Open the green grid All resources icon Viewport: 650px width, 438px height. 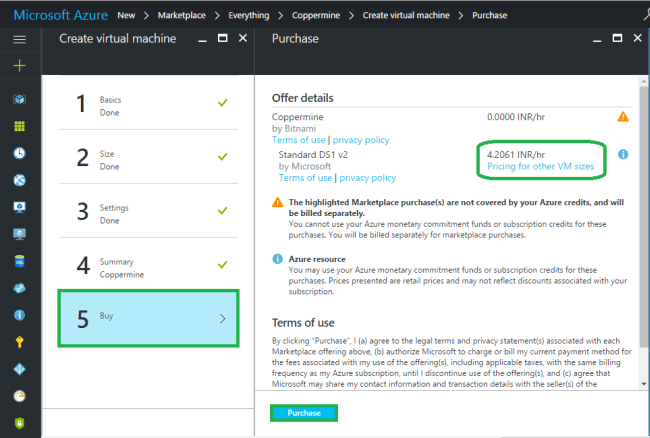[20, 127]
